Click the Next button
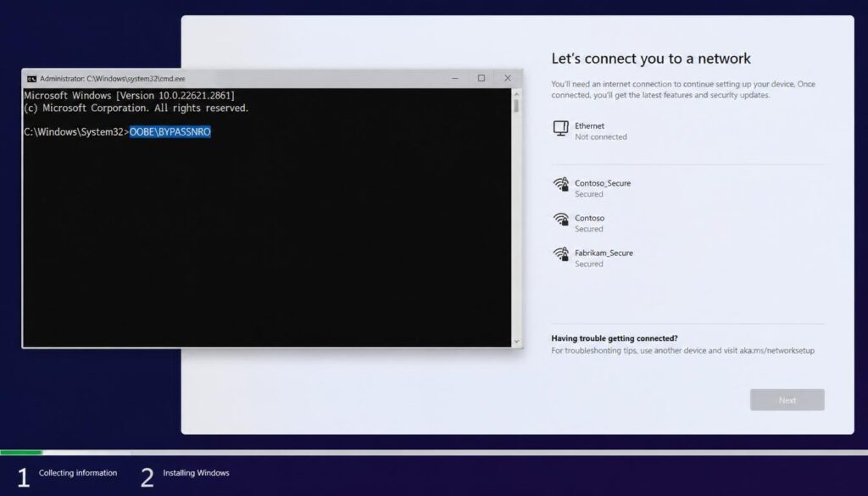Image resolution: width=868 pixels, height=496 pixels. [787, 399]
